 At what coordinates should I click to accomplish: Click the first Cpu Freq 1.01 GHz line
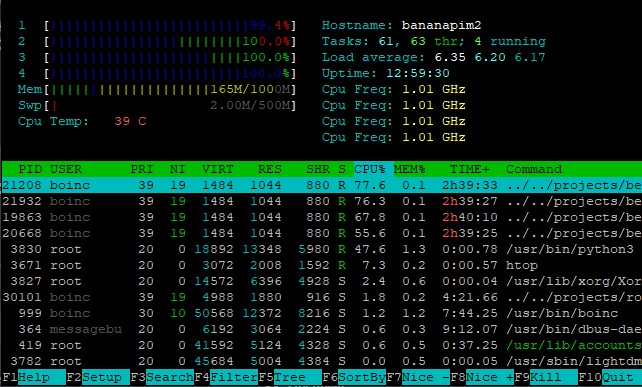coord(393,89)
